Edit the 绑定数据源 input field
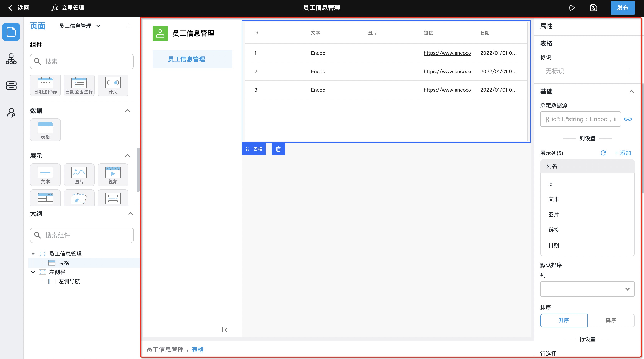The height and width of the screenshot is (359, 644). pyautogui.click(x=580, y=119)
